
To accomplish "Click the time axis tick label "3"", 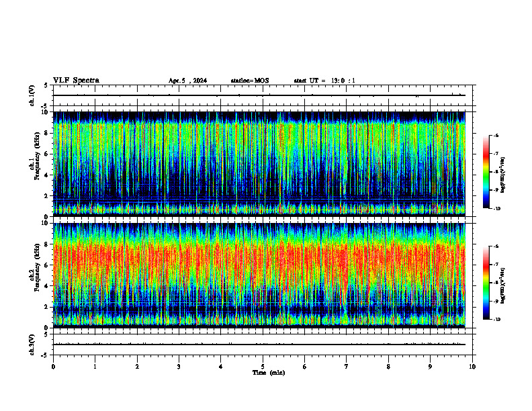I will (179, 367).
